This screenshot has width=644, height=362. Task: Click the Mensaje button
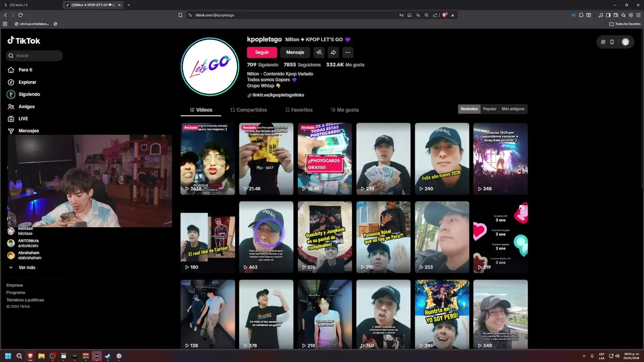point(295,52)
